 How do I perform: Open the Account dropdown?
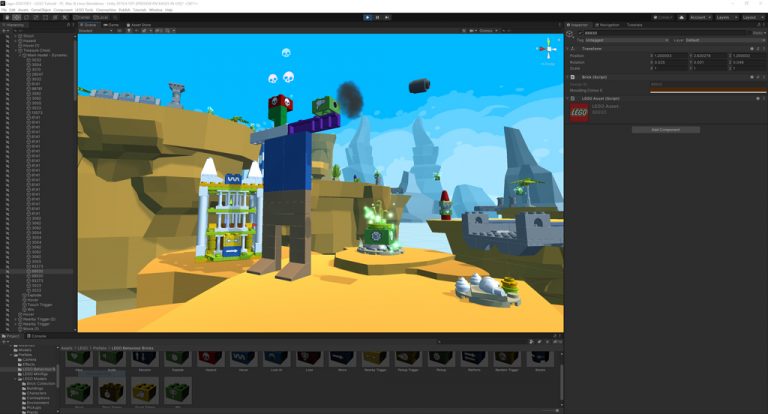pos(700,17)
